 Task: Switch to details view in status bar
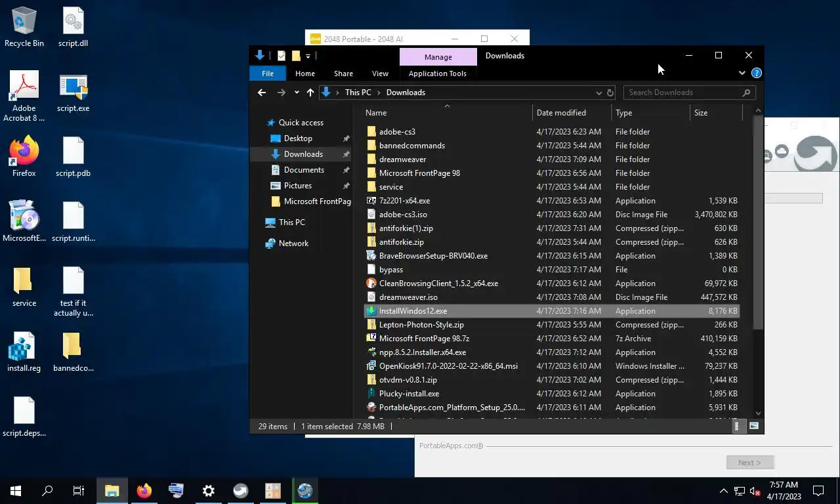736,427
